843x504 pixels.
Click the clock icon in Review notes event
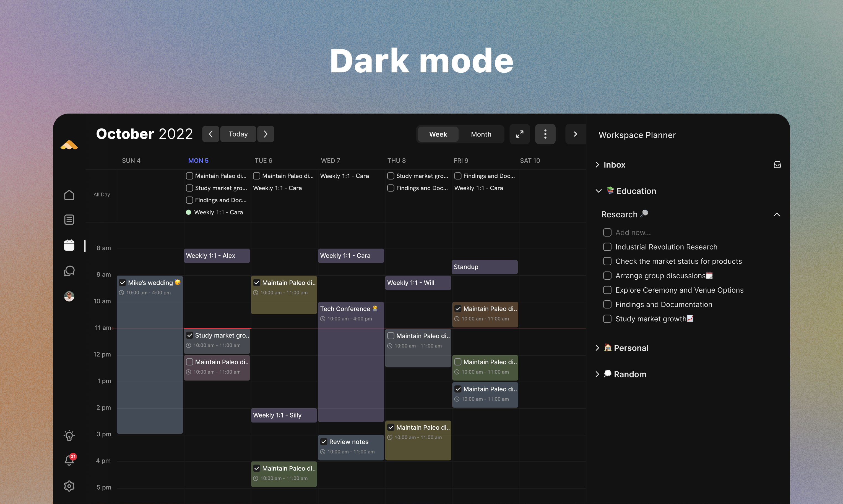click(x=322, y=452)
